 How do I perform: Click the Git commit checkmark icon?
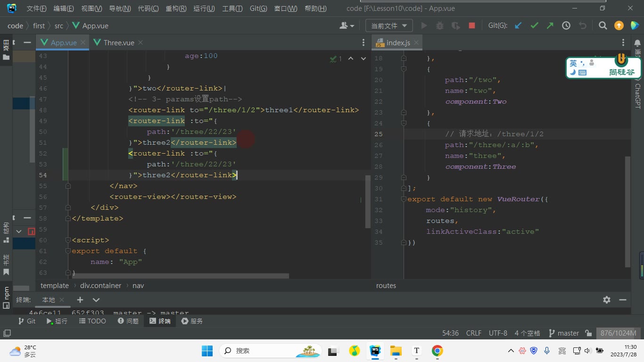pyautogui.click(x=534, y=26)
